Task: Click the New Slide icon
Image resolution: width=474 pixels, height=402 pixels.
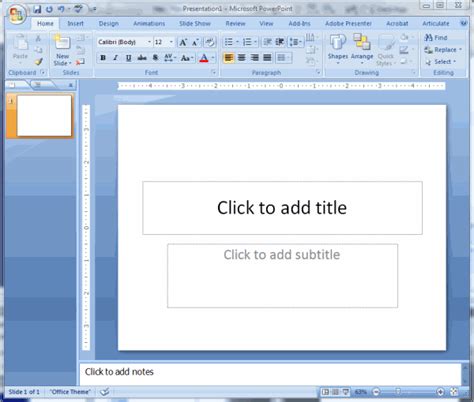Action: coord(62,43)
